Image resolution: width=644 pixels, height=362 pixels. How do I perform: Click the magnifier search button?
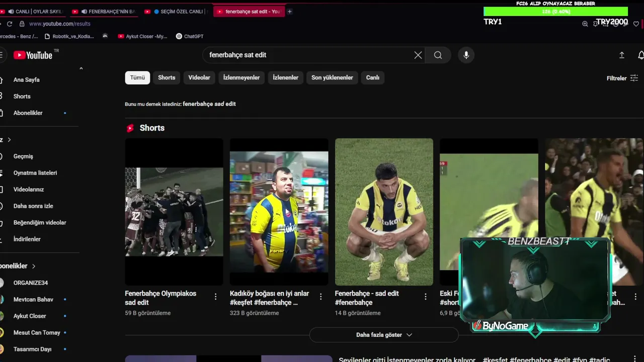[438, 55]
